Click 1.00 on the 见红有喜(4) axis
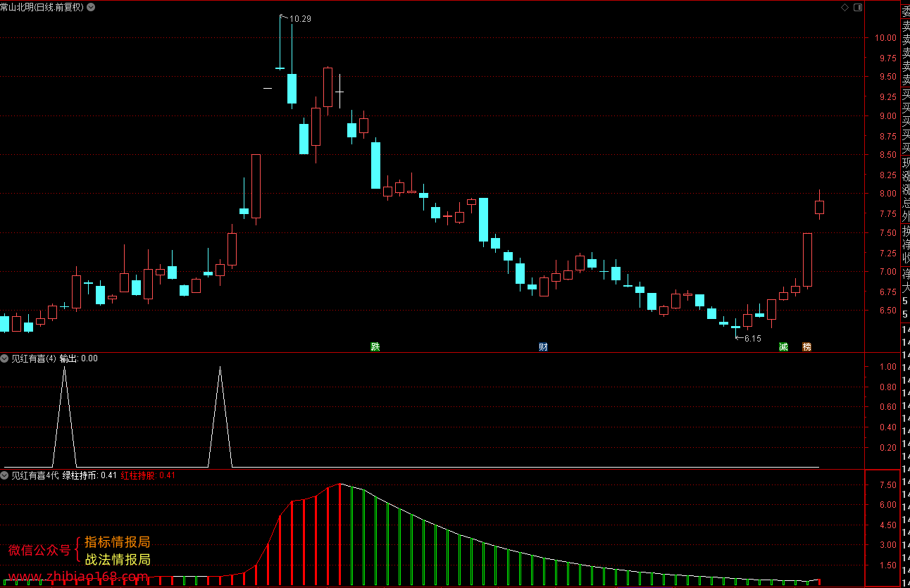The height and width of the screenshot is (588, 910). (x=887, y=367)
